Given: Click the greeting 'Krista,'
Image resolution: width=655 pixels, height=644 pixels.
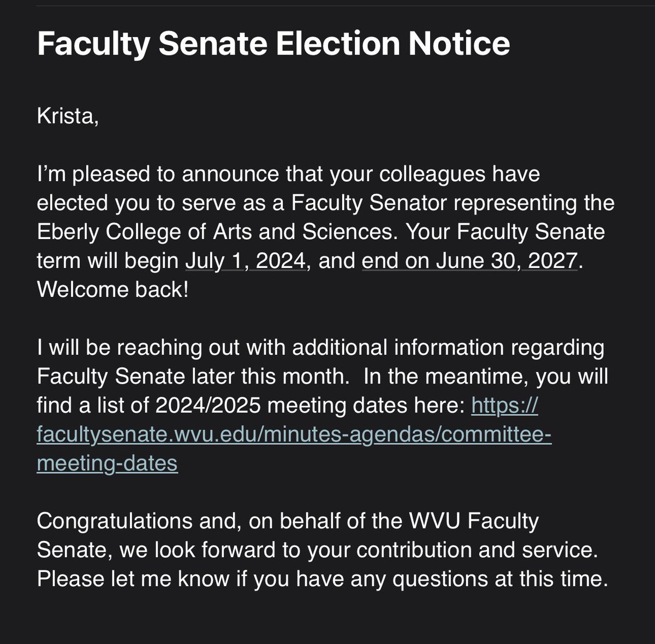Looking at the screenshot, I should [68, 117].
